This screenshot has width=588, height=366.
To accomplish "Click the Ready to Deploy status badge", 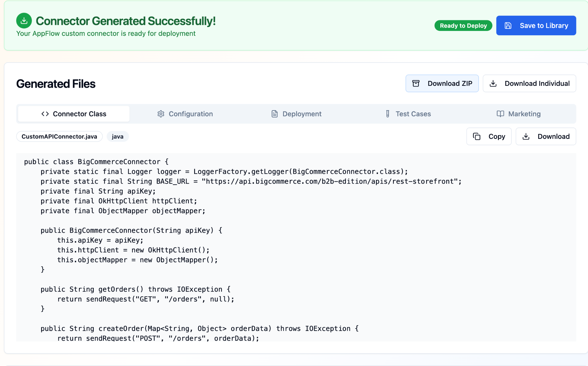I will click(463, 25).
